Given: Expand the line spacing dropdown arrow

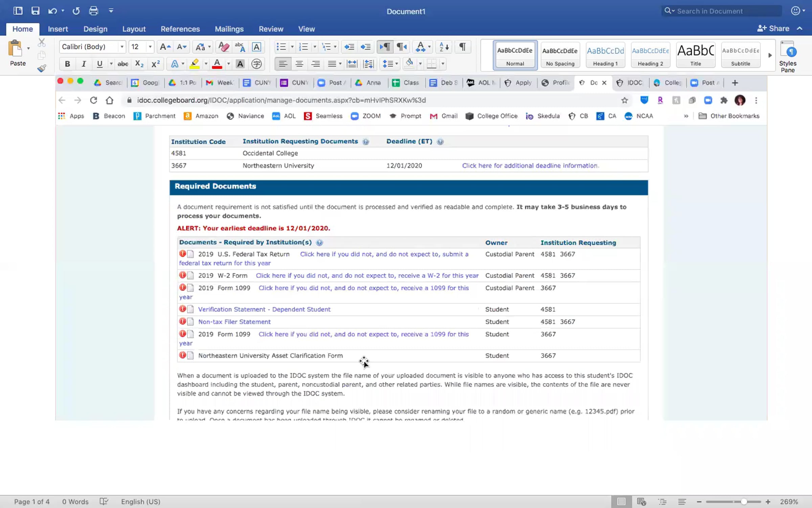Looking at the screenshot, I should (397, 64).
